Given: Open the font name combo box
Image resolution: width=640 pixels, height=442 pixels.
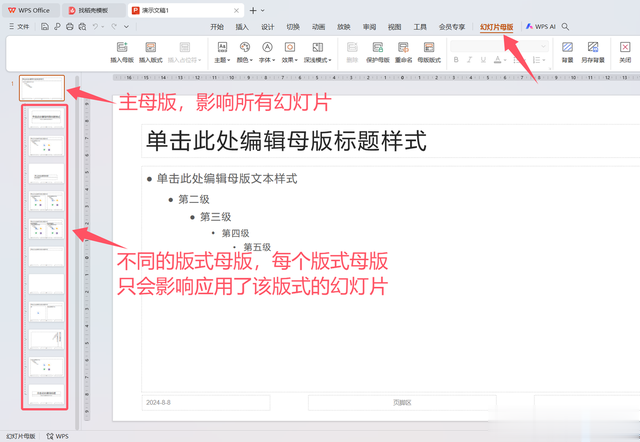Looking at the screenshot, I should (499, 46).
